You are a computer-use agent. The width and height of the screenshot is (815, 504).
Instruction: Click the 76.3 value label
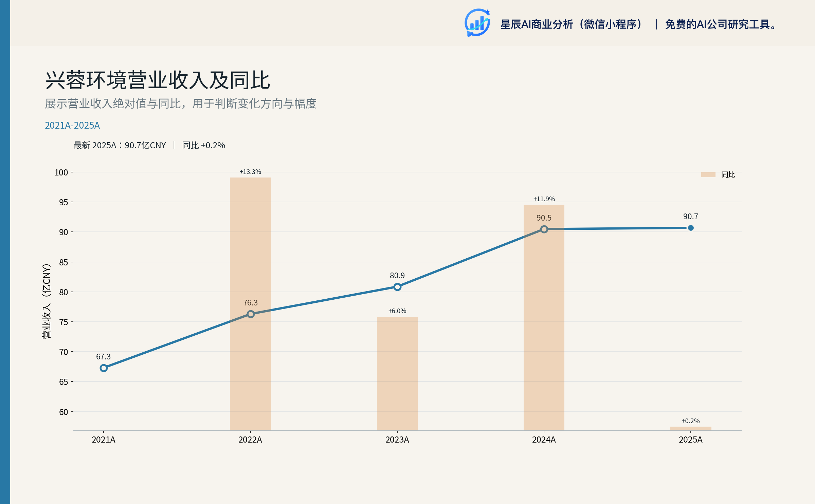coord(250,303)
